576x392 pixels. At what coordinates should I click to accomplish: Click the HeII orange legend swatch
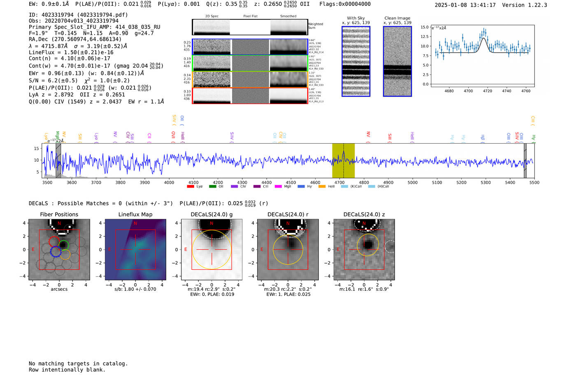pyautogui.click(x=322, y=187)
